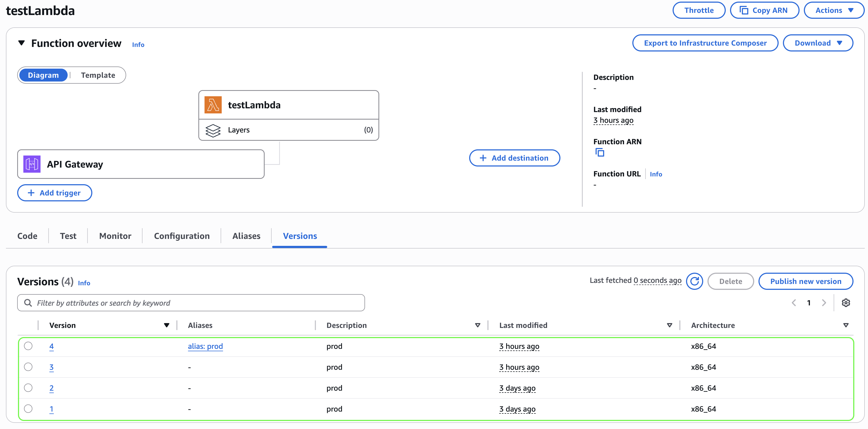Open the Versions tab
This screenshot has height=429, width=868.
(300, 236)
